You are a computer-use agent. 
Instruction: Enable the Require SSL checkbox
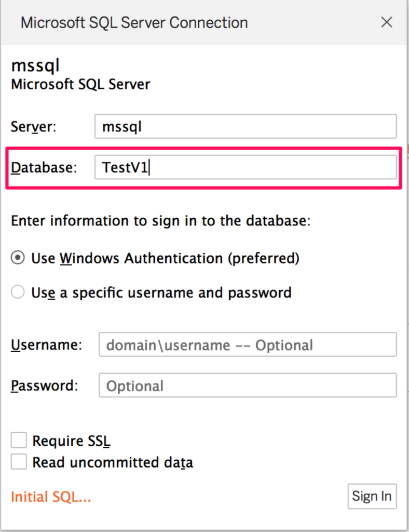pos(18,440)
